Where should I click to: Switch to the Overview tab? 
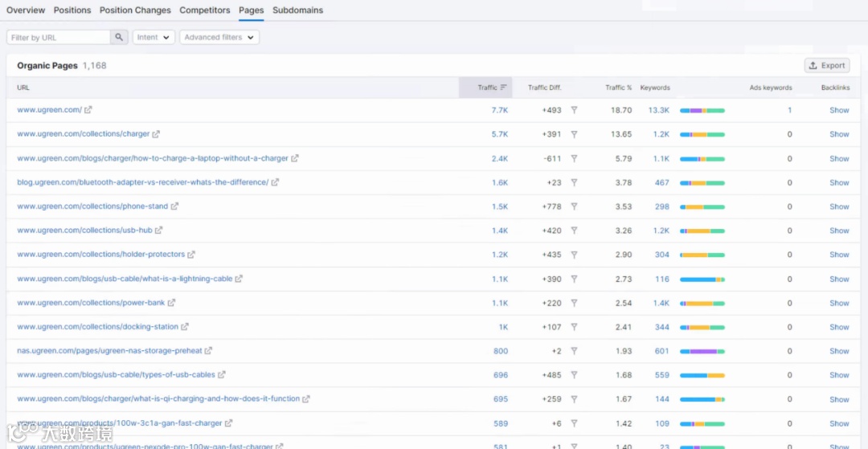26,10
